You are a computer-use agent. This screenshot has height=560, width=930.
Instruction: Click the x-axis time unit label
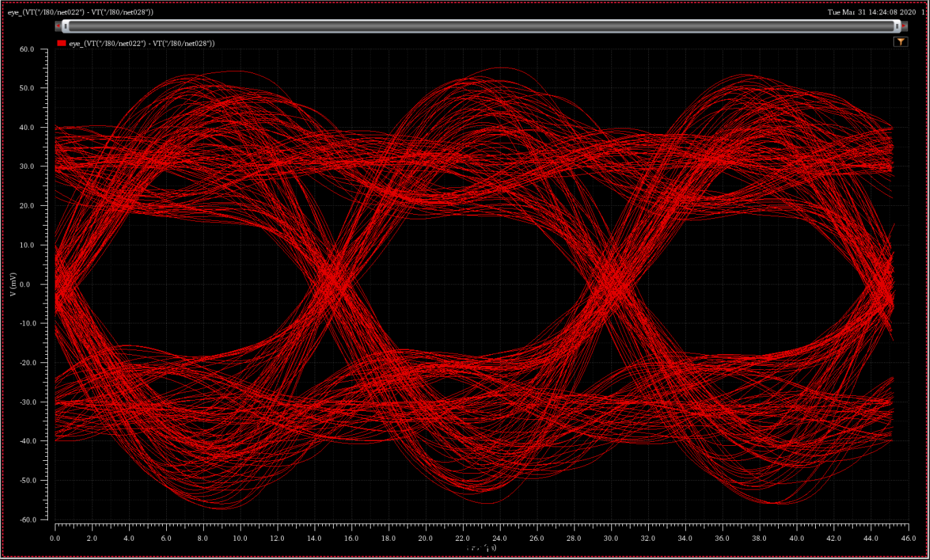point(481,548)
